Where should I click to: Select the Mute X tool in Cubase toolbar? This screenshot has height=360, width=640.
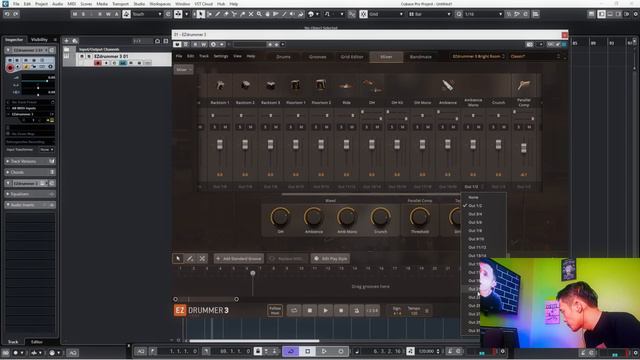point(251,14)
